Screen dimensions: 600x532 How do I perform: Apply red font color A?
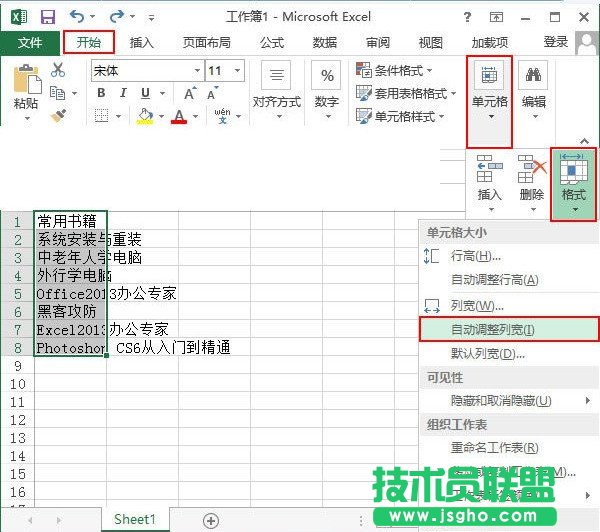pos(179,116)
